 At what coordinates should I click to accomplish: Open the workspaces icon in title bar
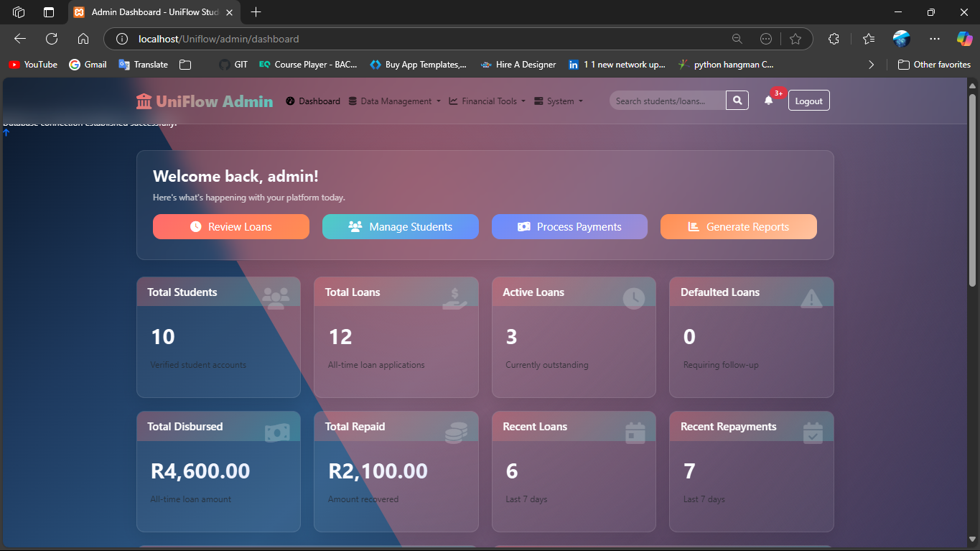pos(19,12)
